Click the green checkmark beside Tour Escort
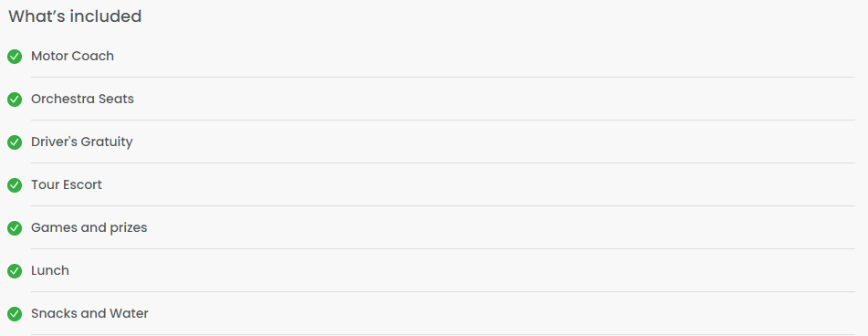 point(15,185)
